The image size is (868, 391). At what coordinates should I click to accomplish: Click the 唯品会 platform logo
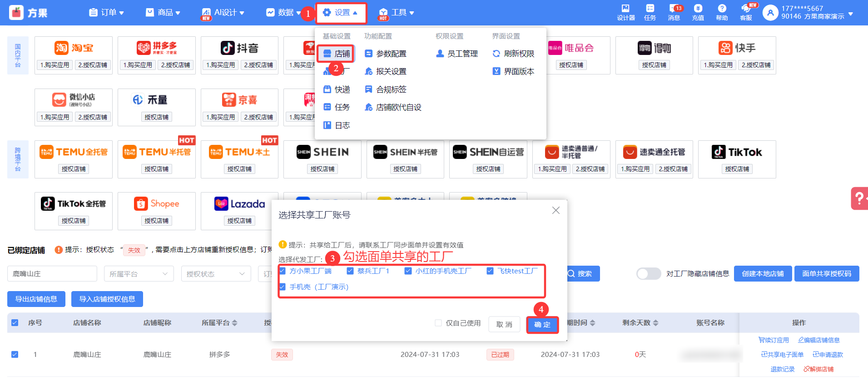coord(571,48)
